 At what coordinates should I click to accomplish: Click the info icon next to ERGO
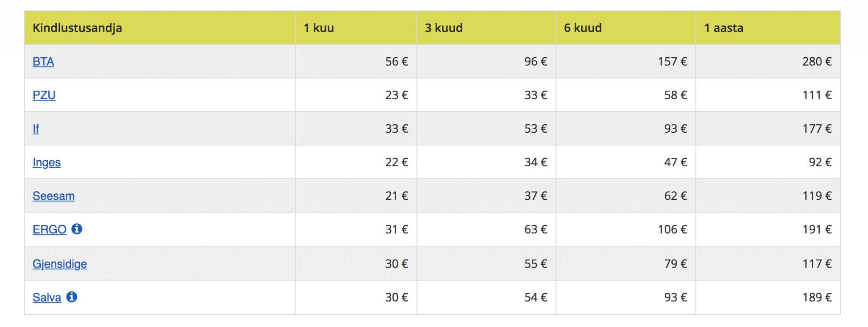click(77, 229)
